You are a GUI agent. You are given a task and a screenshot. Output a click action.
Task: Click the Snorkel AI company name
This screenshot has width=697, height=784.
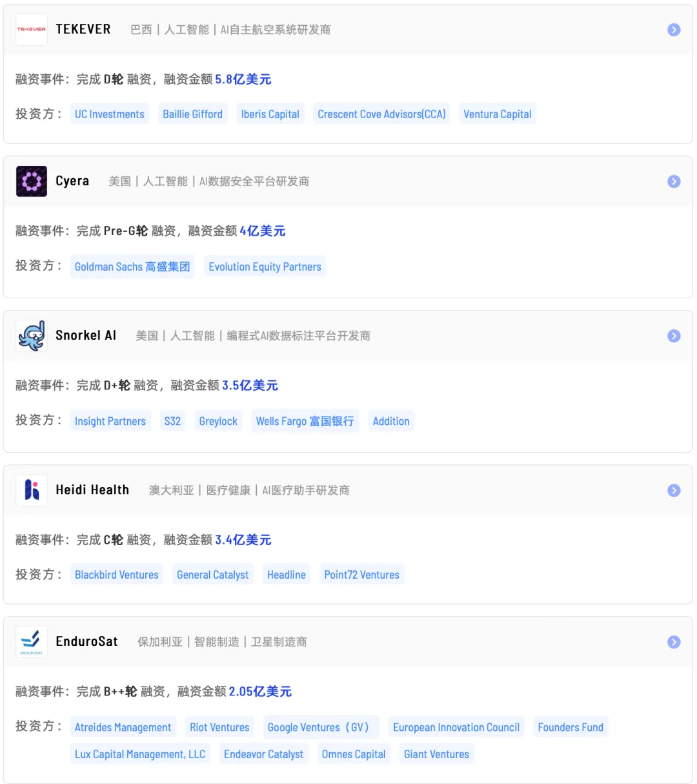[x=86, y=335]
